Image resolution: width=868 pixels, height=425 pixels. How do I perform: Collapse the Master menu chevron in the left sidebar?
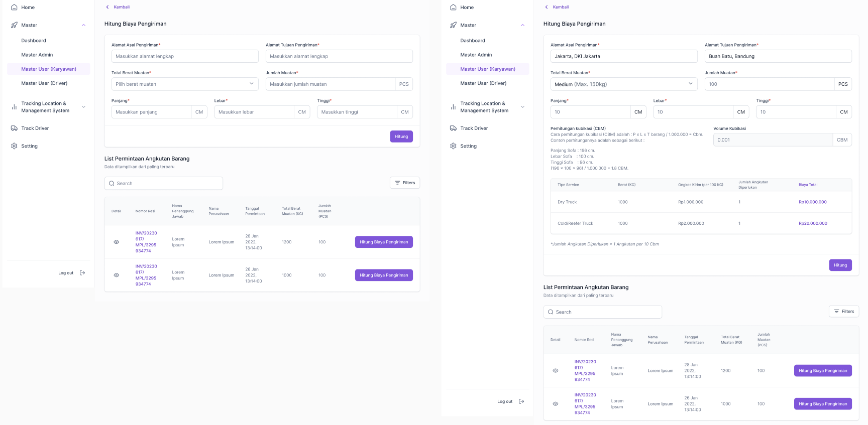83,25
